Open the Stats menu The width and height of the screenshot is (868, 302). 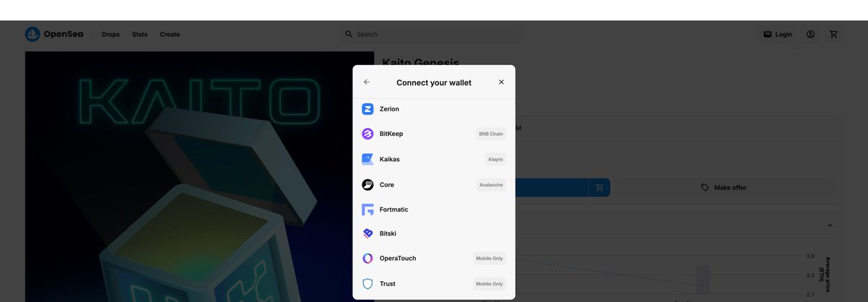(140, 34)
